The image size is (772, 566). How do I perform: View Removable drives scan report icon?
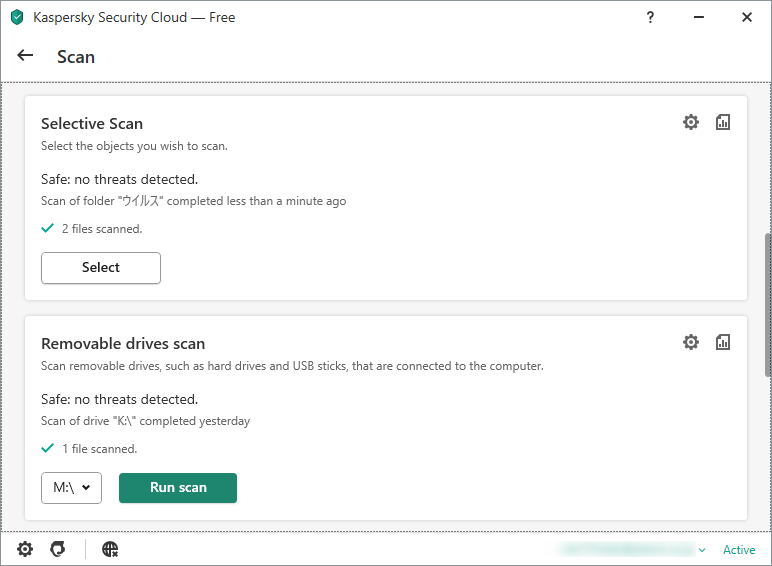click(722, 342)
